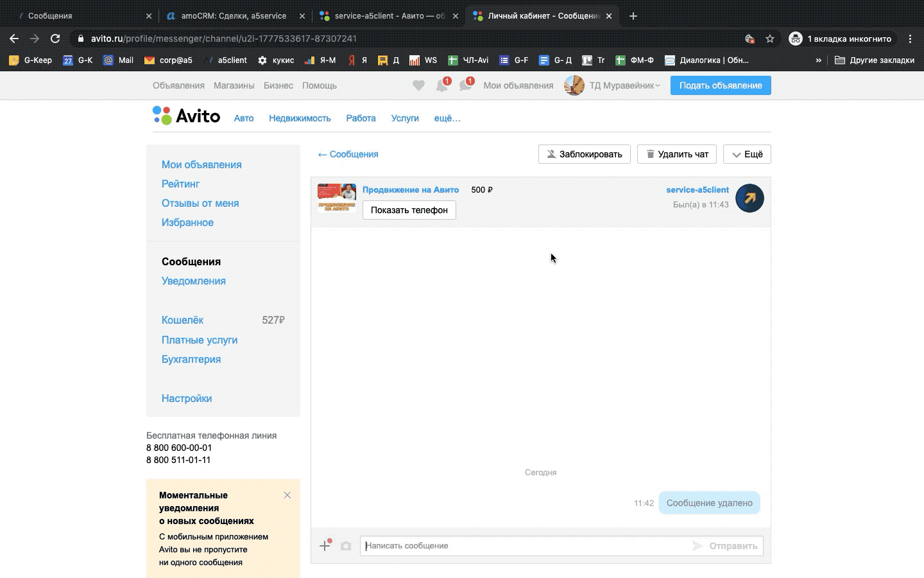Open service-a5client profile link
The height and width of the screenshot is (578, 924).
(x=697, y=189)
